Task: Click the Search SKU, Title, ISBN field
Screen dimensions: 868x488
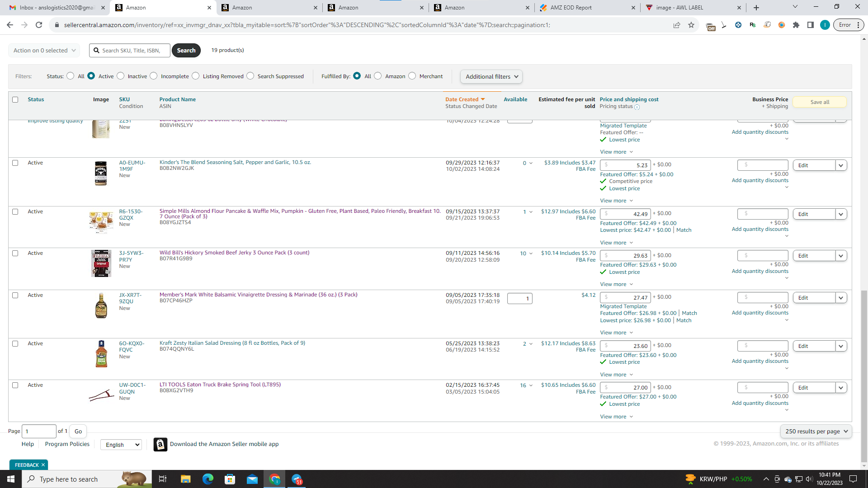Action: pyautogui.click(x=130, y=50)
